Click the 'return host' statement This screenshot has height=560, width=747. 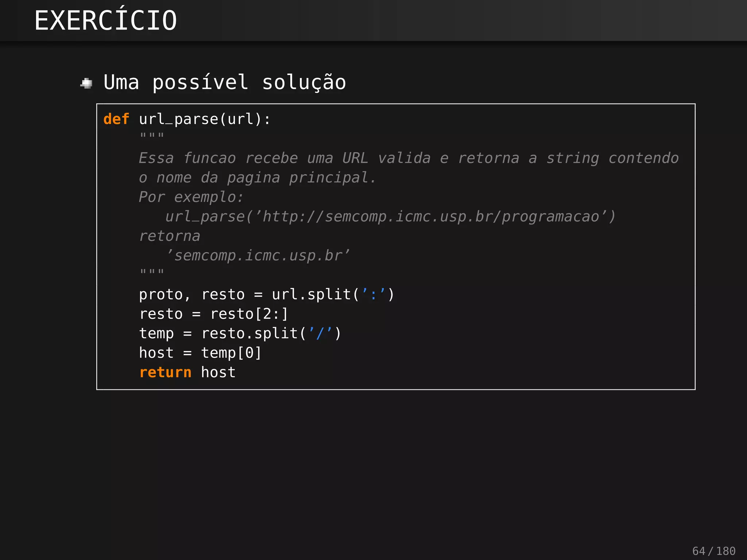187,372
